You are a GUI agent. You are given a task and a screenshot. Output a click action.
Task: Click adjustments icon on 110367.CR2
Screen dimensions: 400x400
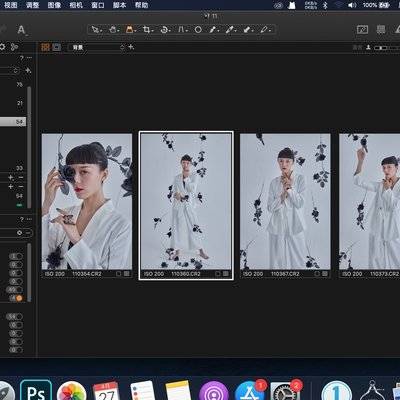pos(325,274)
